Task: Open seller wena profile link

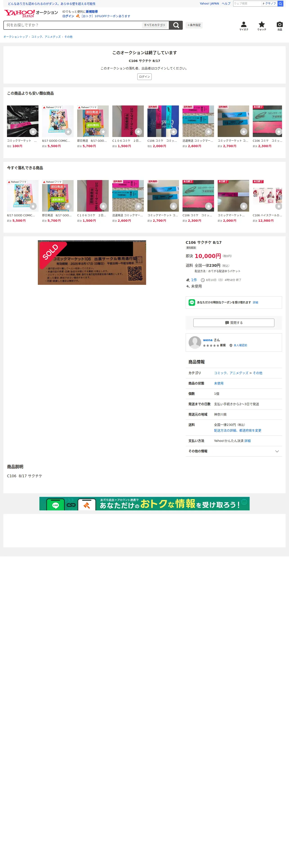Action: (208, 340)
